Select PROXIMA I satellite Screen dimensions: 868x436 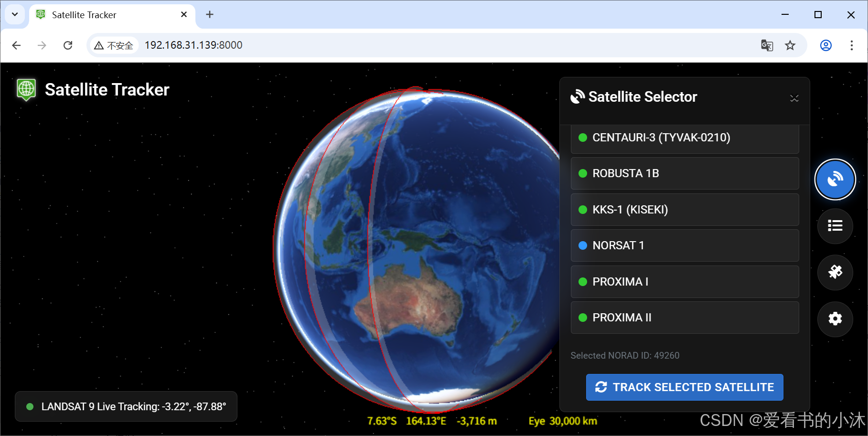pyautogui.click(x=685, y=282)
